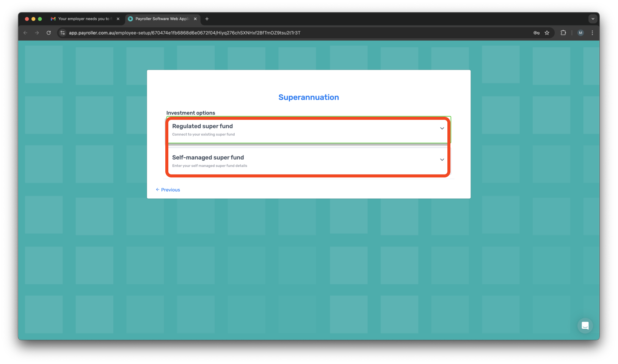Open the chat support widget icon
This screenshot has height=364, width=618.
pyautogui.click(x=585, y=325)
